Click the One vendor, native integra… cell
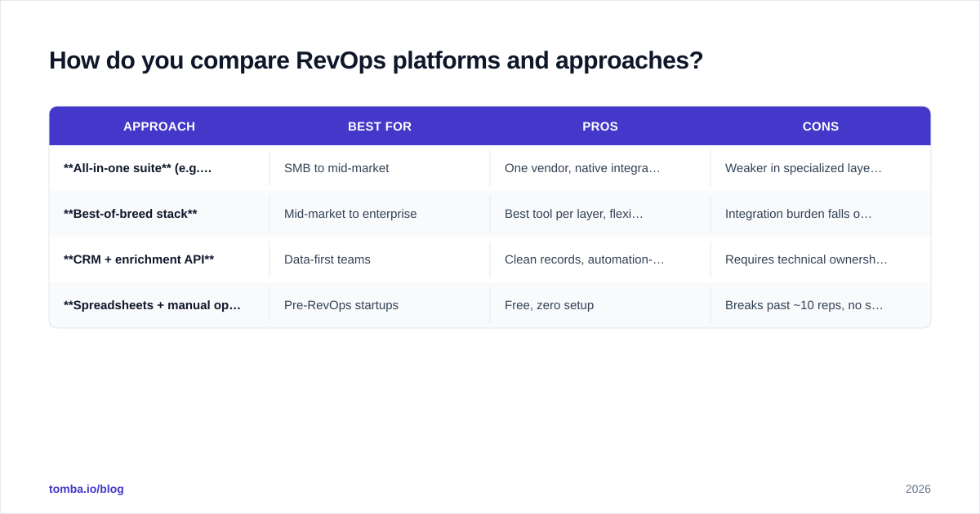 (600, 168)
